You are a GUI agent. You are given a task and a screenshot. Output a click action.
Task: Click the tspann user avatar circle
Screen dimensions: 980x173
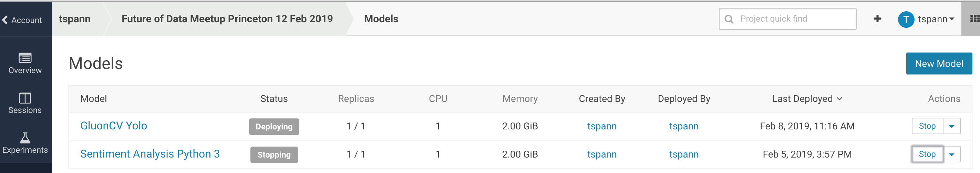pyautogui.click(x=906, y=19)
